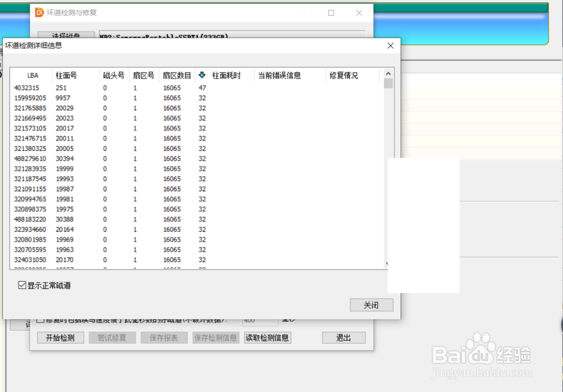
Task: Select the row with LBA 321669495
Action: pos(198,118)
